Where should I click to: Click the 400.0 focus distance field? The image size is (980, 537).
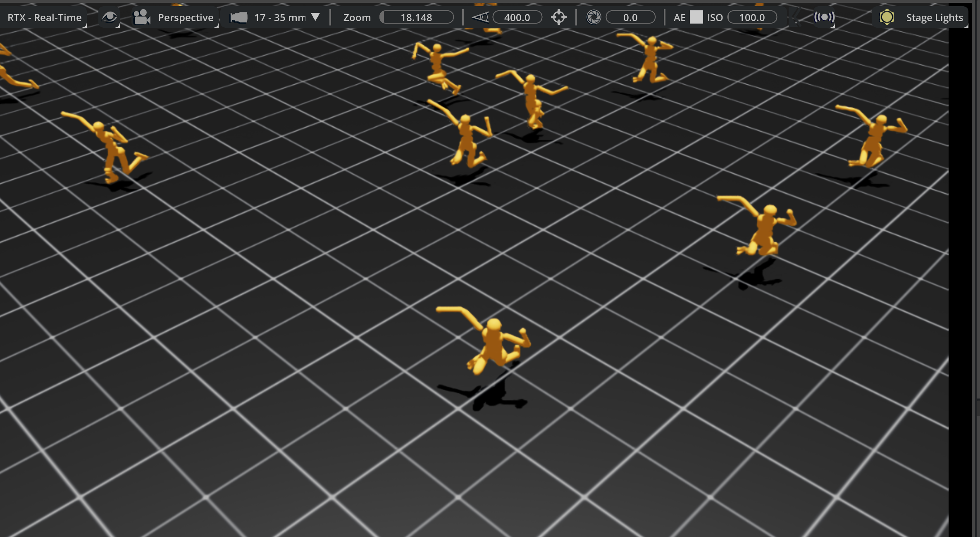[517, 17]
